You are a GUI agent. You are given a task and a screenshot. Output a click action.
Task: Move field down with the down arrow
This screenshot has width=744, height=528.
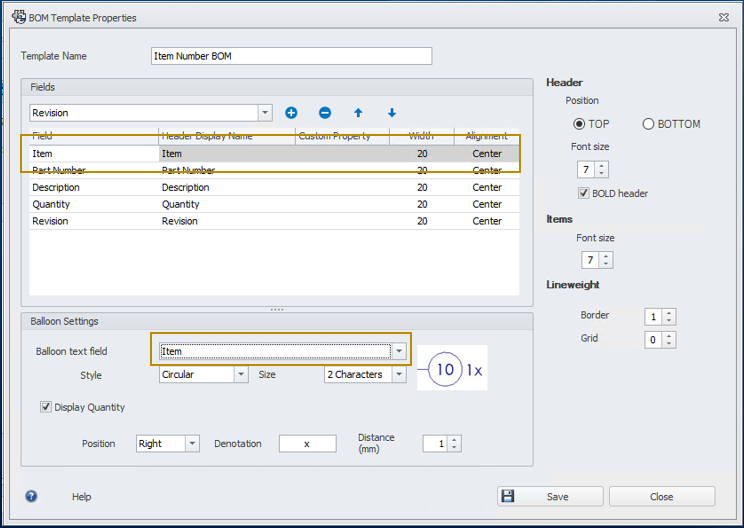tap(391, 112)
